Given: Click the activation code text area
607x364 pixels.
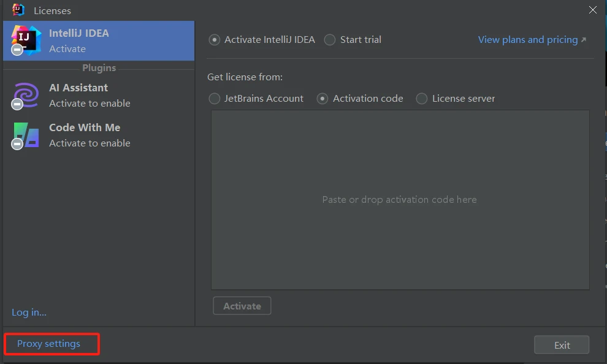Looking at the screenshot, I should 400,200.
